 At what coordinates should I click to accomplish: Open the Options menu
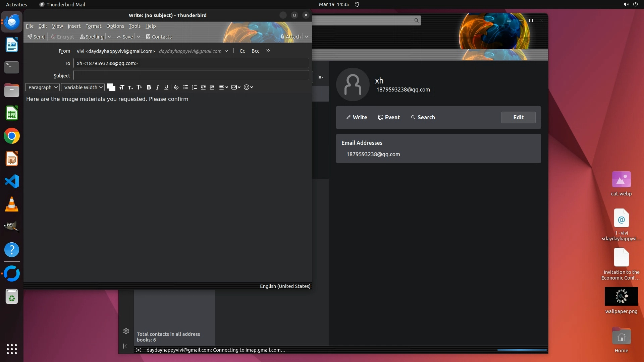[115, 26]
